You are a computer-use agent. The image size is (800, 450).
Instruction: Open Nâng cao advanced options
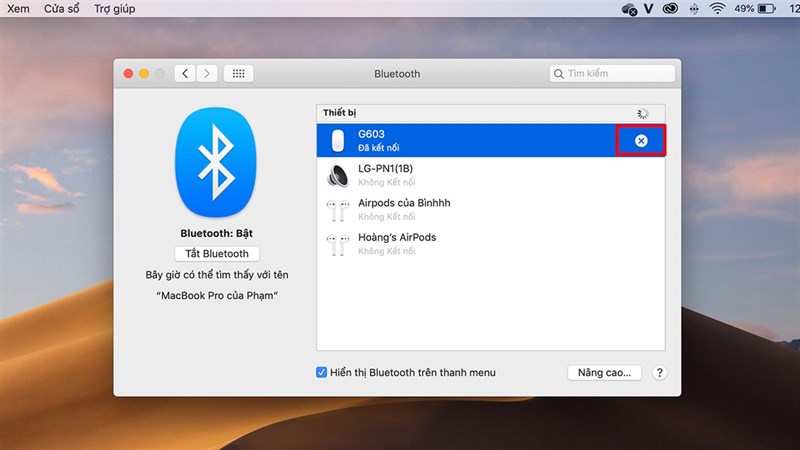[604, 372]
